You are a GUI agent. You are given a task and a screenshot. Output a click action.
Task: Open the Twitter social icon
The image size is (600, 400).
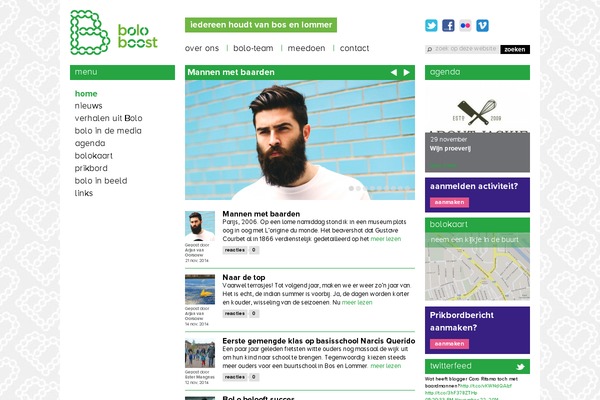point(431,26)
